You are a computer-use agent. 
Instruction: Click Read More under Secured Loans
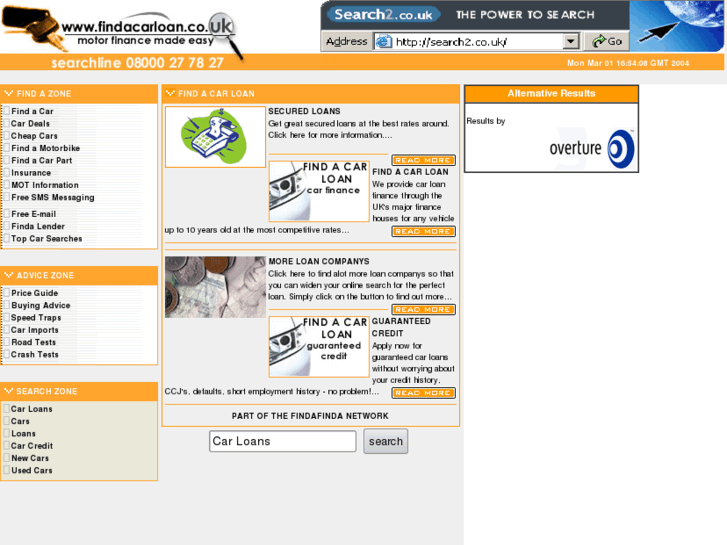coord(423,160)
